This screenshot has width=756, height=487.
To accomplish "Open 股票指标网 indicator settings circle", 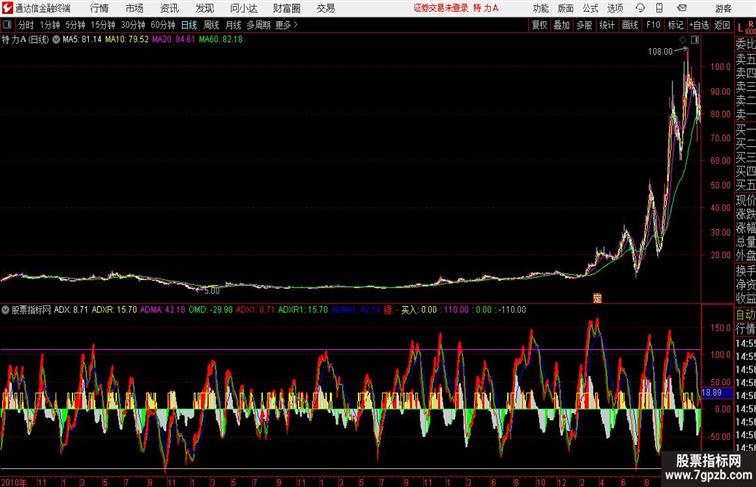I will [5, 310].
